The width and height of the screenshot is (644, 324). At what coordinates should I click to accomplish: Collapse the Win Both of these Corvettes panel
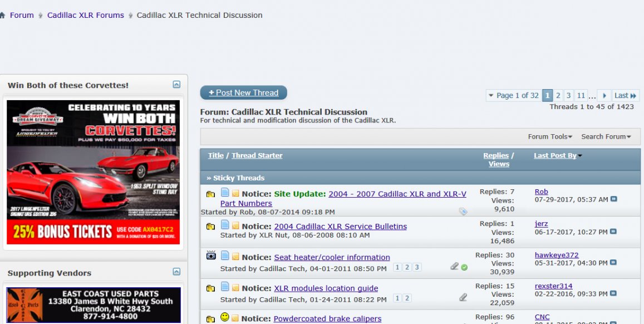[176, 85]
